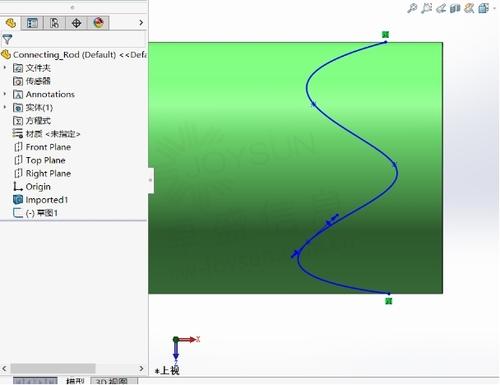Click the Zoom to Area icon

426,8
